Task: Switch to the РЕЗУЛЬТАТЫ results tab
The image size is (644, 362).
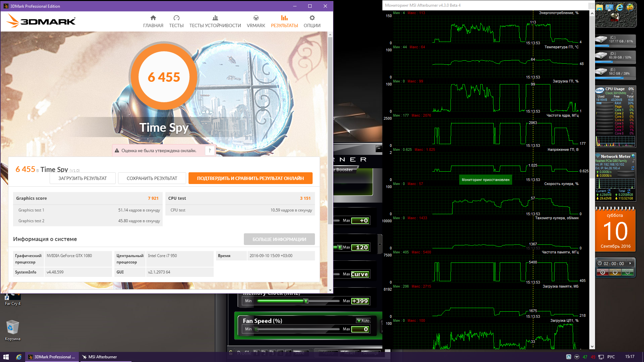Action: [x=284, y=21]
